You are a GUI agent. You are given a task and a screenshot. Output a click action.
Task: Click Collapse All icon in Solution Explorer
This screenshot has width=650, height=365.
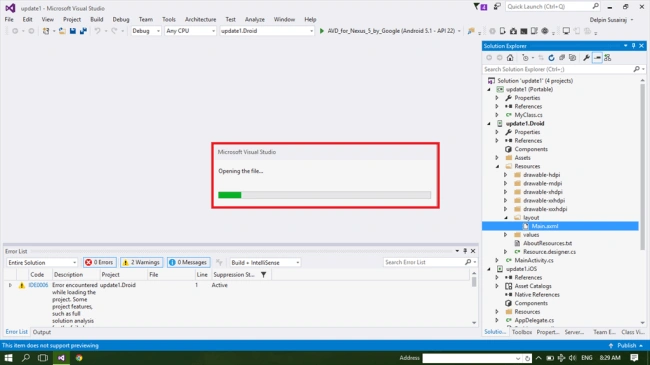coord(562,58)
